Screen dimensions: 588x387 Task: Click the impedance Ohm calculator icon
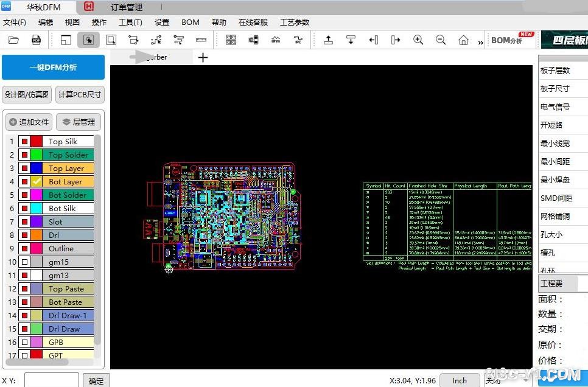click(x=276, y=40)
